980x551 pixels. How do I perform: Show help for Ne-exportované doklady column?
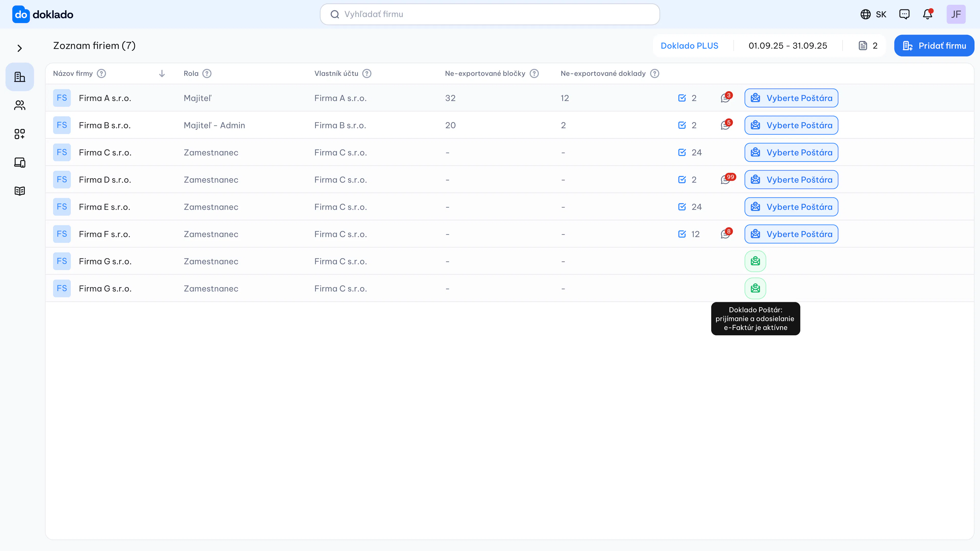[x=654, y=73]
